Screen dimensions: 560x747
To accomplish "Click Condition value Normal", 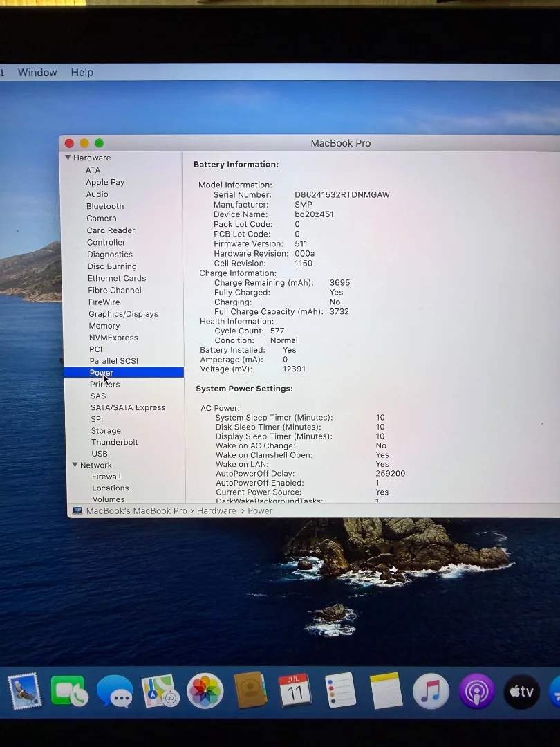I will click(284, 340).
